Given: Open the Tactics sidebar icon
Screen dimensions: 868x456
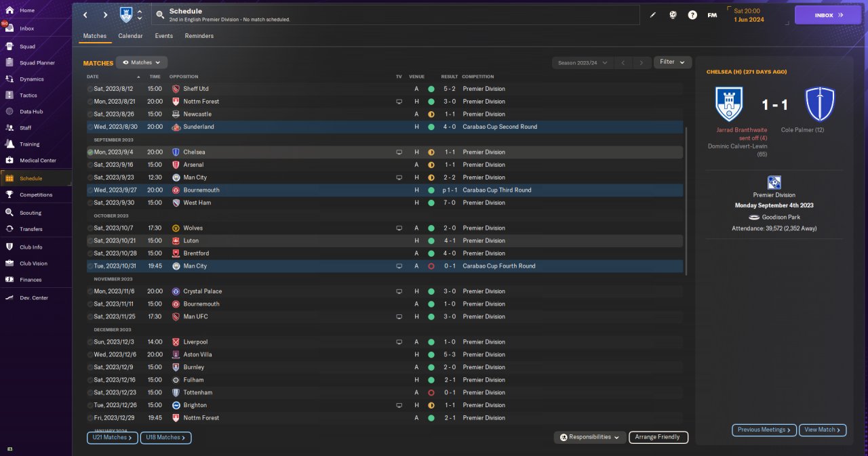Looking at the screenshot, I should click(9, 96).
